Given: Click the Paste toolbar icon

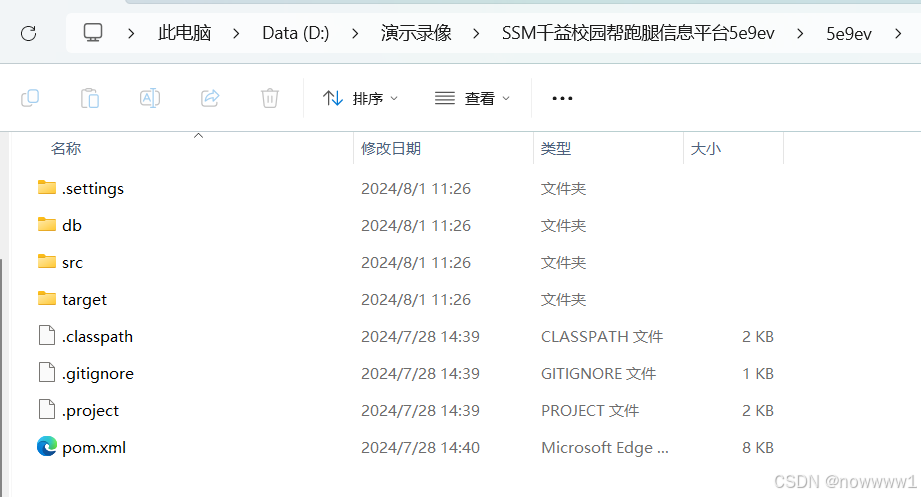Looking at the screenshot, I should pos(90,98).
